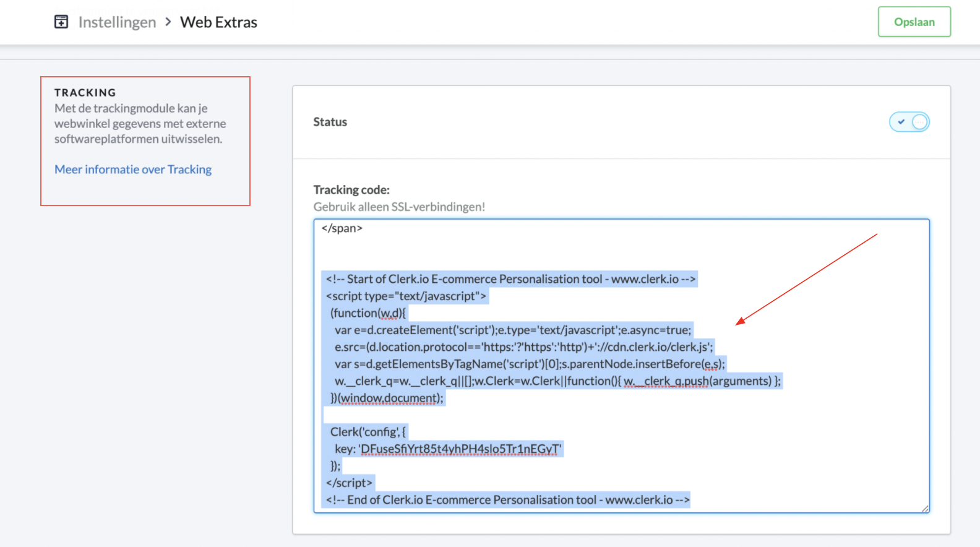Click the TRACKING section heading
Image resolution: width=980 pixels, height=547 pixels.
85,93
